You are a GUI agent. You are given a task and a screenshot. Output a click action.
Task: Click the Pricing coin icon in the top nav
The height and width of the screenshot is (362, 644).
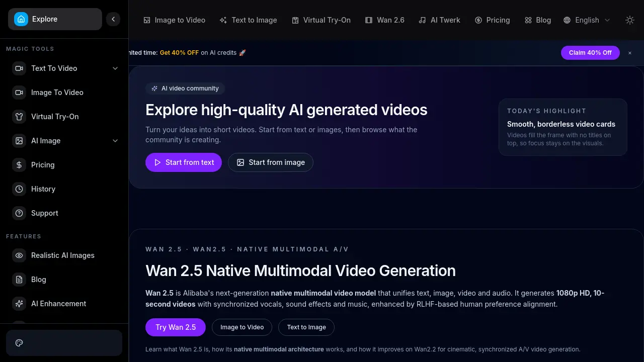pos(478,20)
